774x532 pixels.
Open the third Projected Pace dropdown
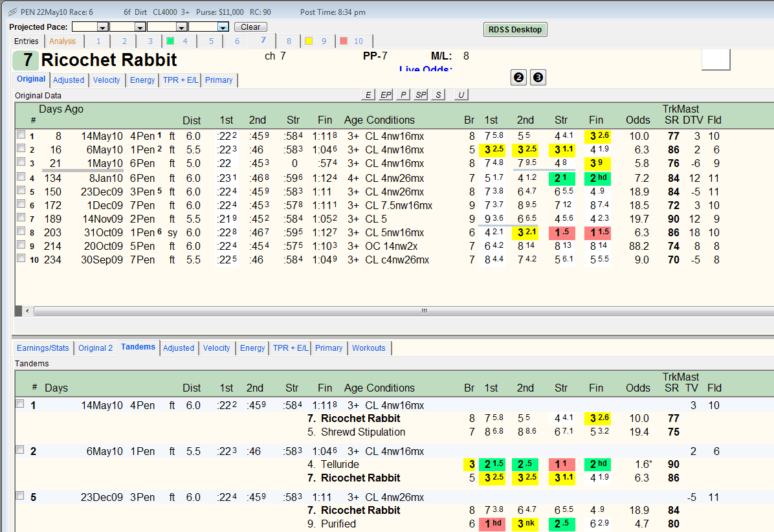click(182, 27)
